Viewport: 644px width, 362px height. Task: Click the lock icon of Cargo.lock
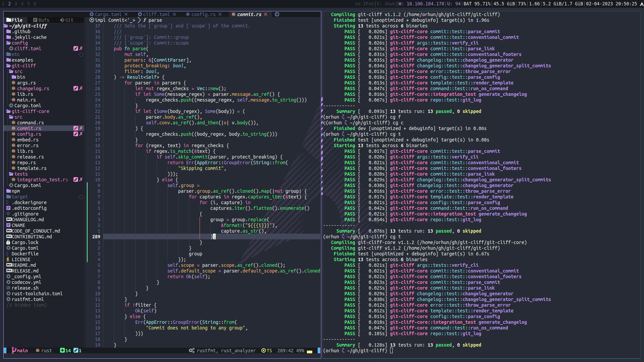(8, 242)
